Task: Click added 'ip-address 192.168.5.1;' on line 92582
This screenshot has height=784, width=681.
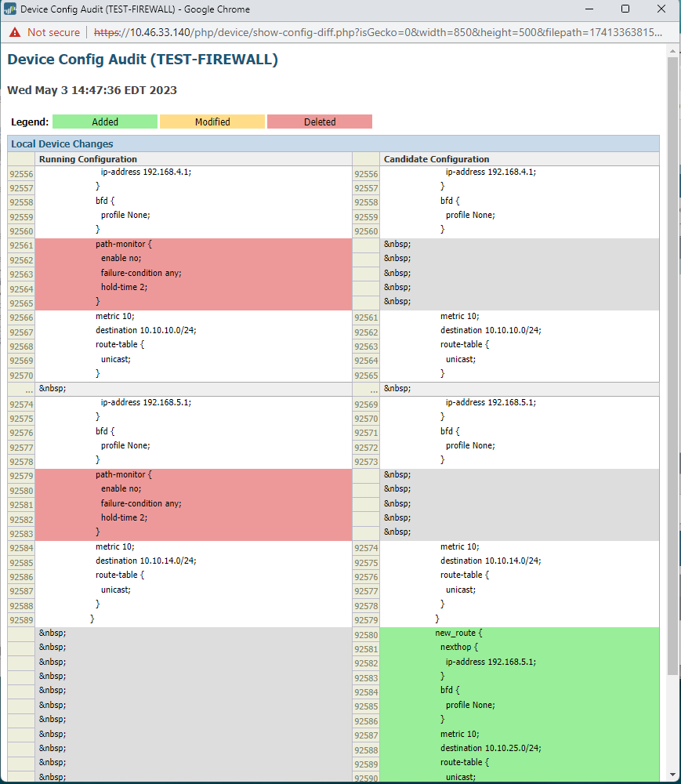Action: [x=491, y=662]
